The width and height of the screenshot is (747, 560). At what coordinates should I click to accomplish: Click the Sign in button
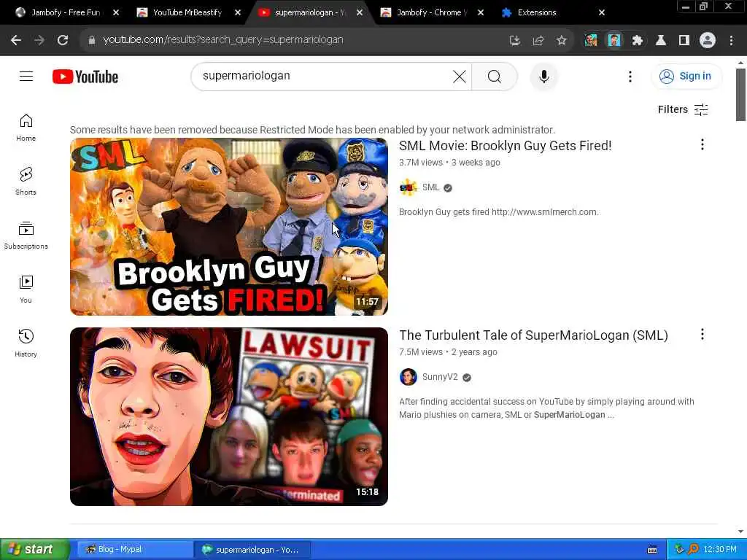pyautogui.click(x=686, y=76)
